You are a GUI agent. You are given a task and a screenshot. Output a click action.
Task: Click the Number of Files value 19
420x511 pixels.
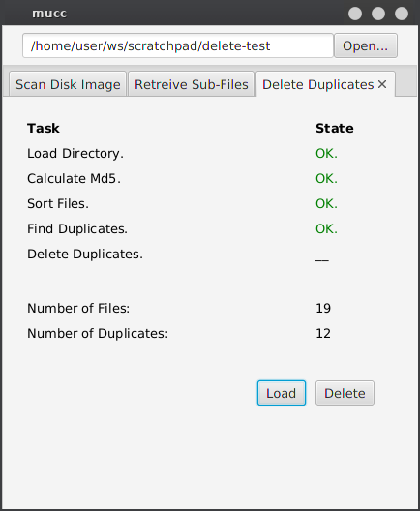tap(323, 308)
